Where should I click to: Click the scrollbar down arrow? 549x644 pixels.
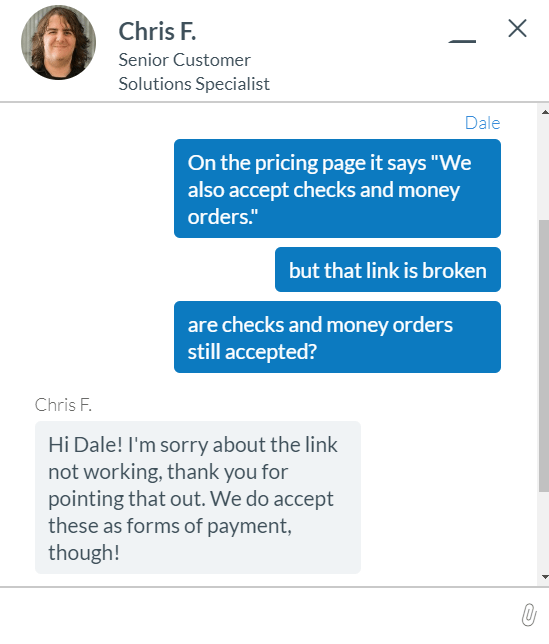coord(544,577)
